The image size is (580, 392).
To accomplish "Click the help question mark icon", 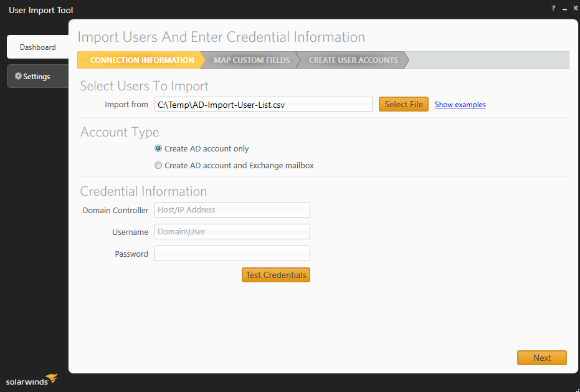I will pyautogui.click(x=553, y=8).
